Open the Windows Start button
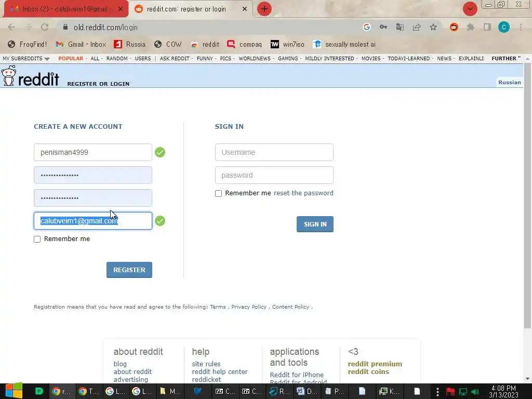The height and width of the screenshot is (399, 532). tap(14, 391)
